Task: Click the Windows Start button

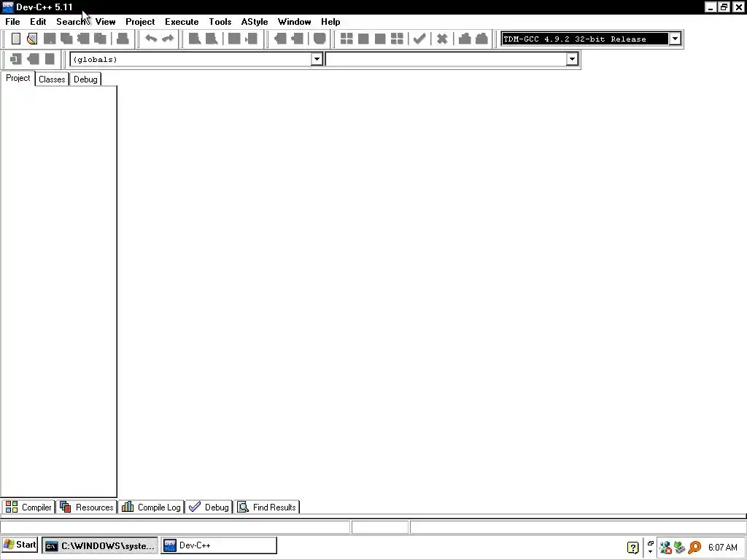Action: point(20,545)
